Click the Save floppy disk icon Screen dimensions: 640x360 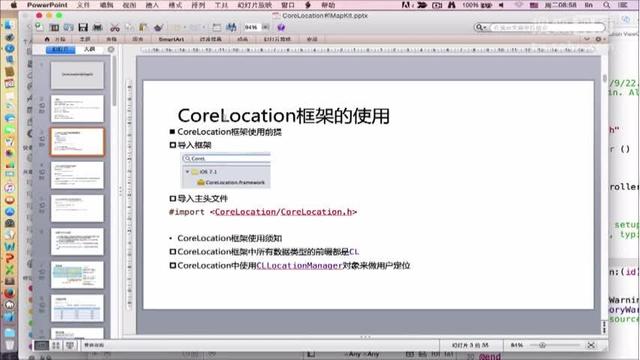83,27
